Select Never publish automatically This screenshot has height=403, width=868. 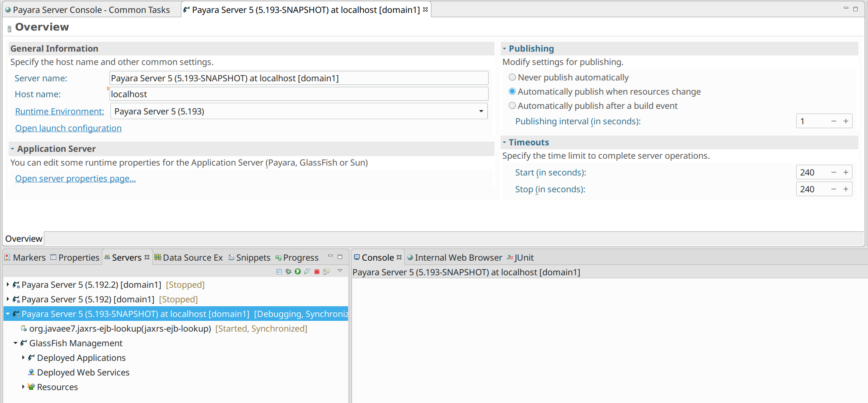tap(512, 77)
